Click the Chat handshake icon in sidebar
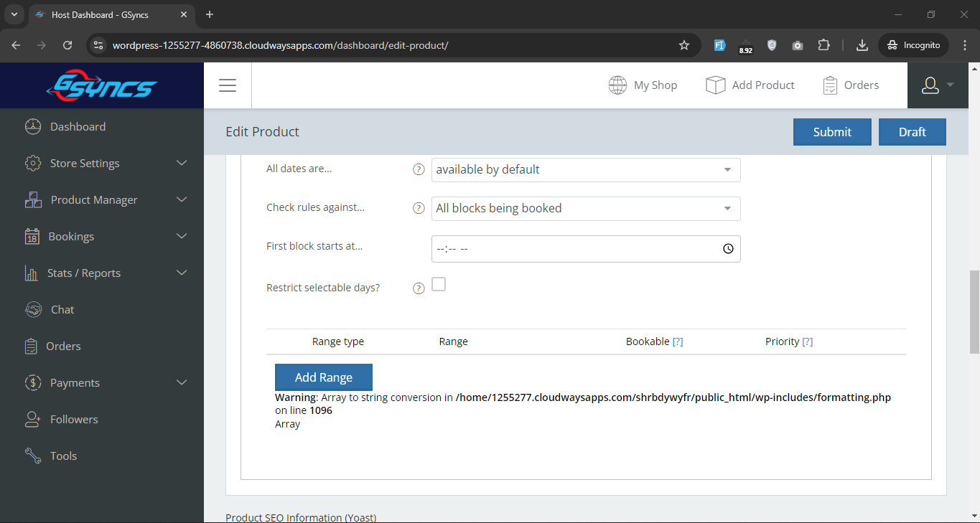Screen dimensions: 980x523 click(33, 310)
